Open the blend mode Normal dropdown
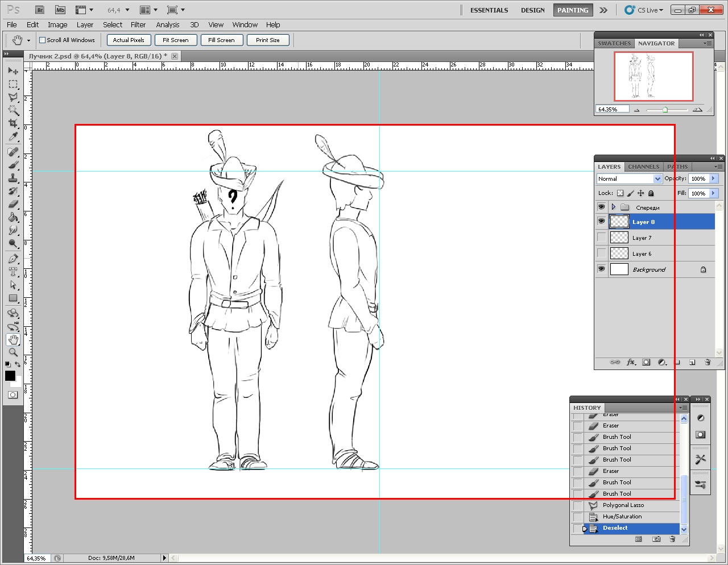The image size is (728, 565). 657,178
